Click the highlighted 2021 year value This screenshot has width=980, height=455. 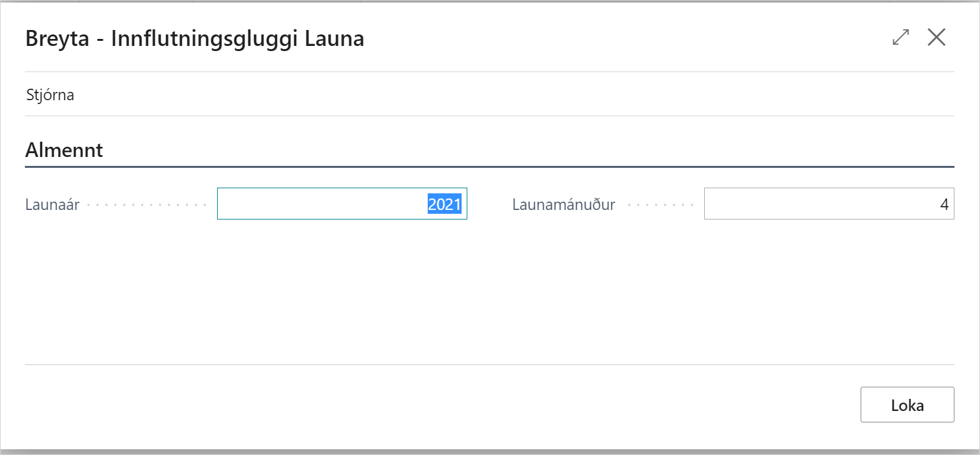click(444, 204)
